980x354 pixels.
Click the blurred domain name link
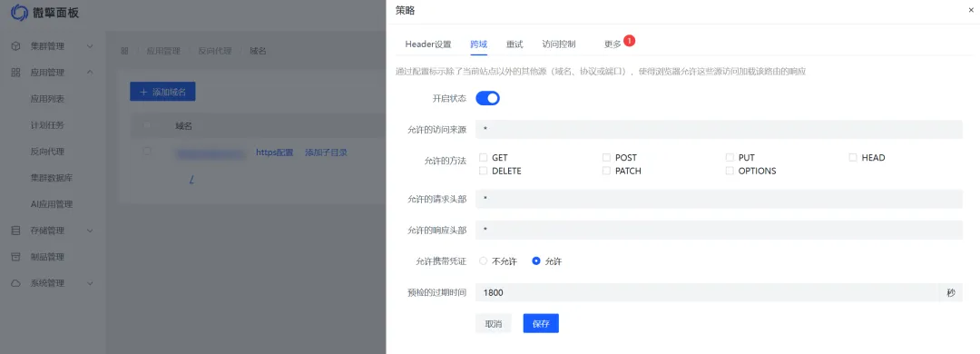pos(211,153)
